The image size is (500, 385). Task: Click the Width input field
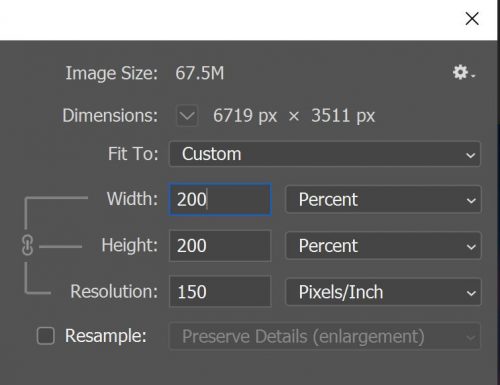pyautogui.click(x=220, y=200)
